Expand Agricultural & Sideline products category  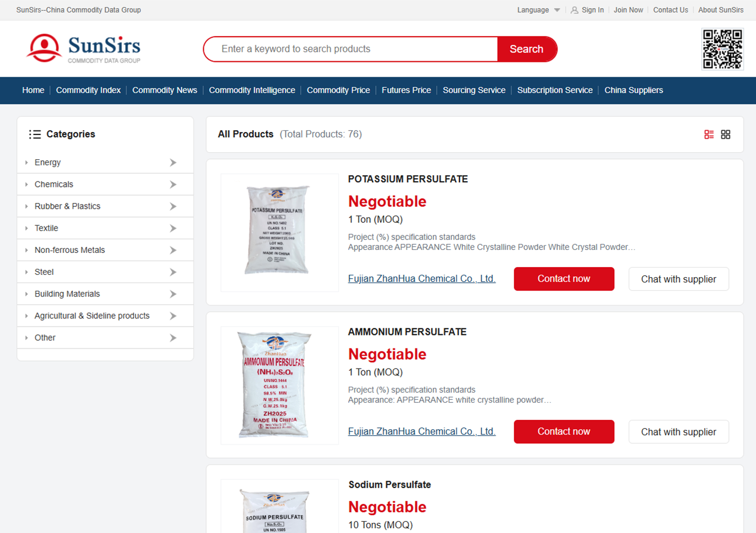[x=92, y=316]
